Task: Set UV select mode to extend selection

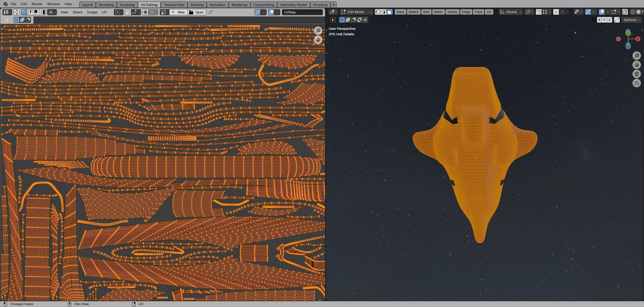Action: coord(22,20)
